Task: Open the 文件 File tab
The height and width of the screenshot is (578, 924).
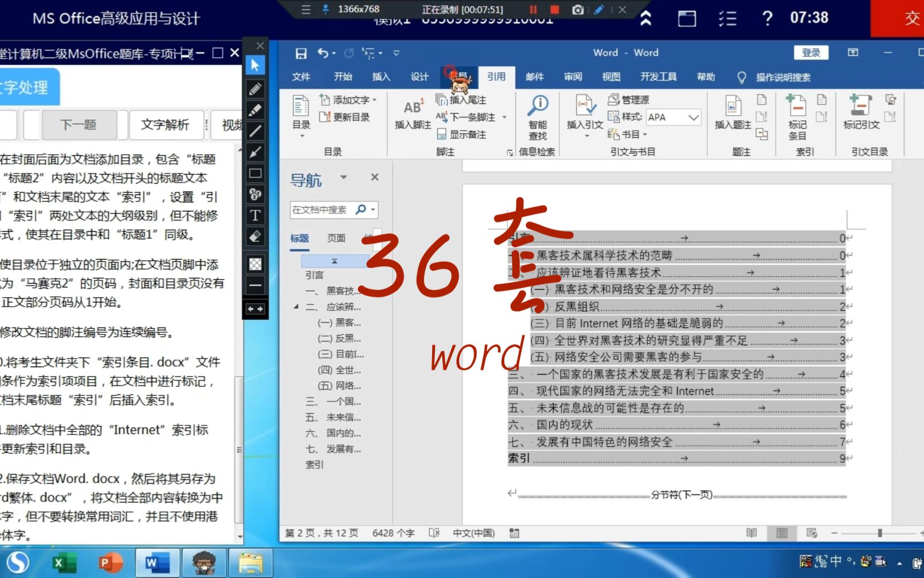Action: [x=301, y=77]
